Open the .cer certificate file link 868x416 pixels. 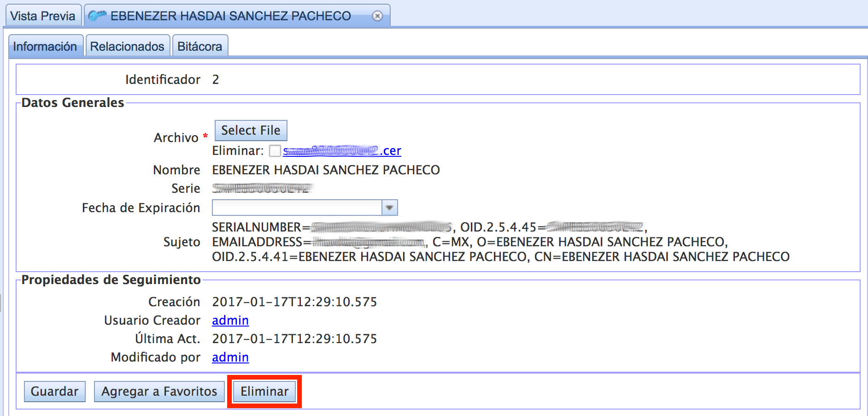tap(342, 151)
